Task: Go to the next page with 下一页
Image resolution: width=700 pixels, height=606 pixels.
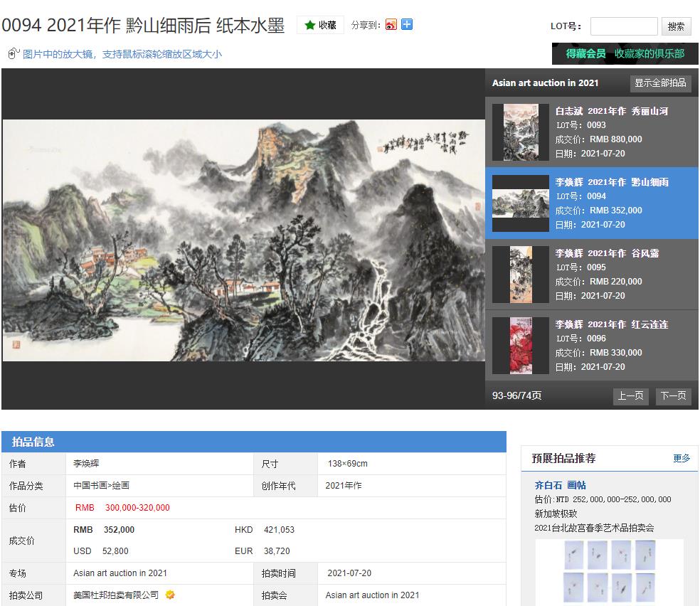Action: 672,396
